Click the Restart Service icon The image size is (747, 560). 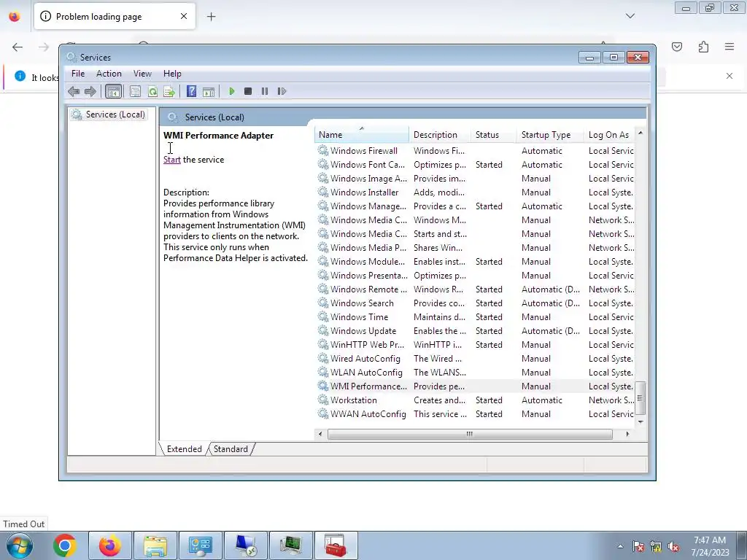tap(282, 91)
